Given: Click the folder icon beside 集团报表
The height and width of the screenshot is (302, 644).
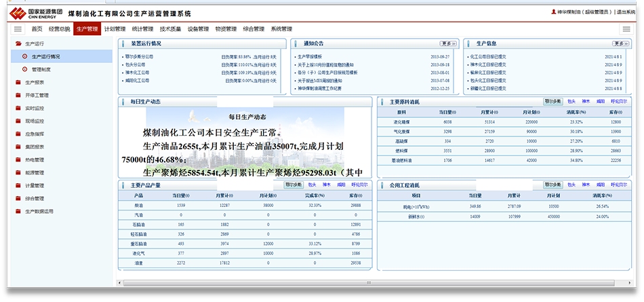Looking at the screenshot, I should tap(18, 147).
